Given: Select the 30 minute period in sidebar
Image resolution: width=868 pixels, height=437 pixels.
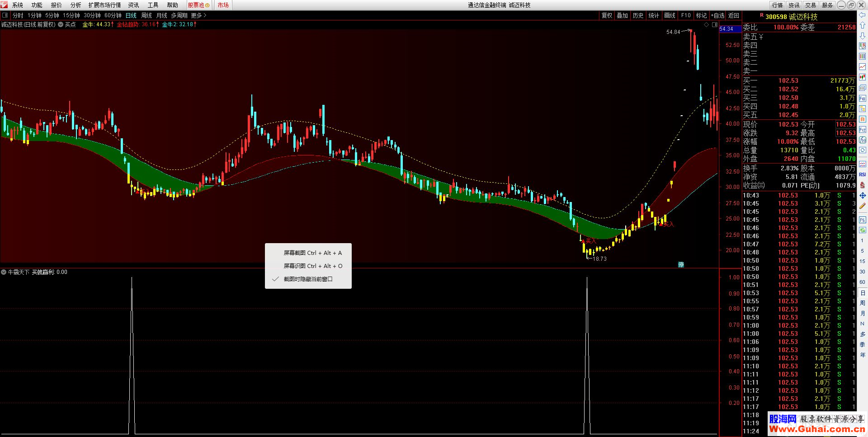Looking at the screenshot, I should pyautogui.click(x=863, y=272).
